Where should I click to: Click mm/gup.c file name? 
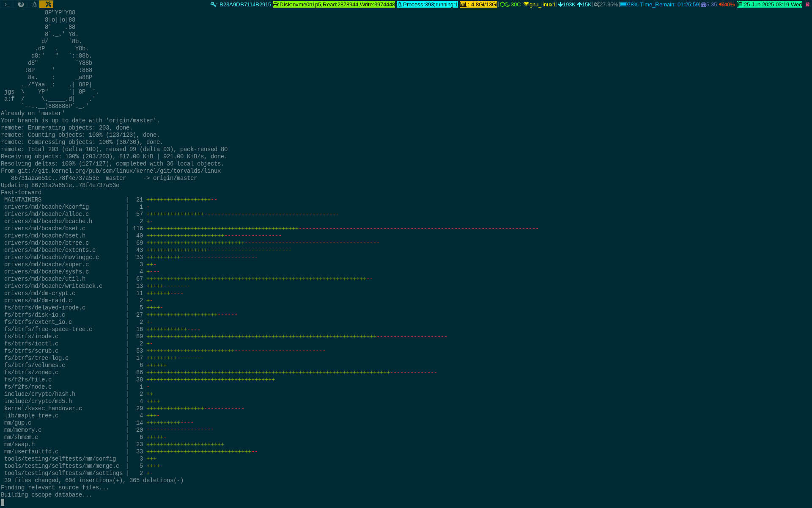pos(18,423)
